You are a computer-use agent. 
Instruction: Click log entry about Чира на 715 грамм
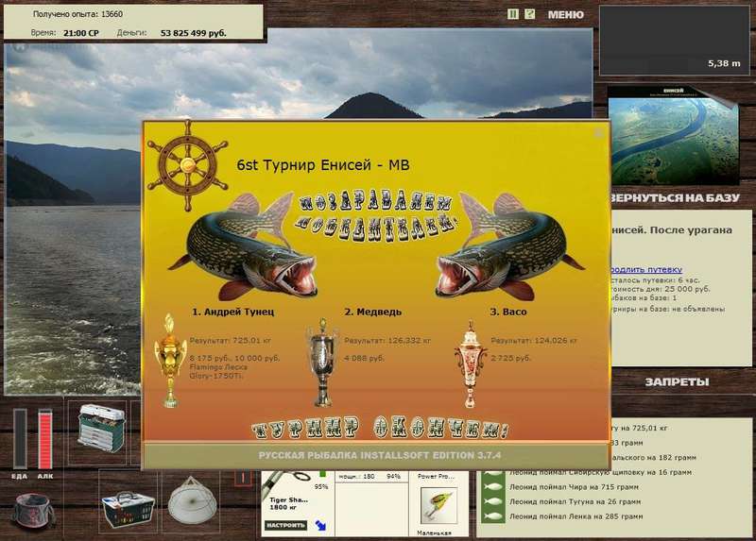click(x=574, y=486)
